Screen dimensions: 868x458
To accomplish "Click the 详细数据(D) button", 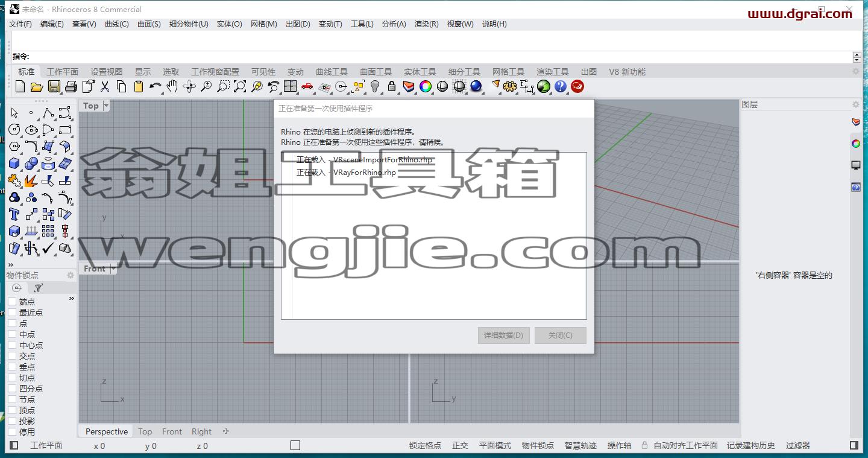I will [503, 335].
